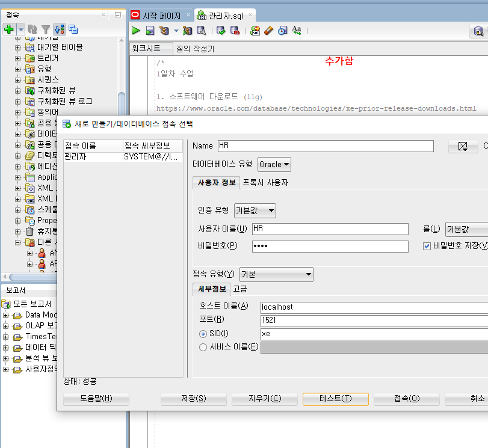Select the SID radio button
The width and height of the screenshot is (488, 448).
point(203,334)
